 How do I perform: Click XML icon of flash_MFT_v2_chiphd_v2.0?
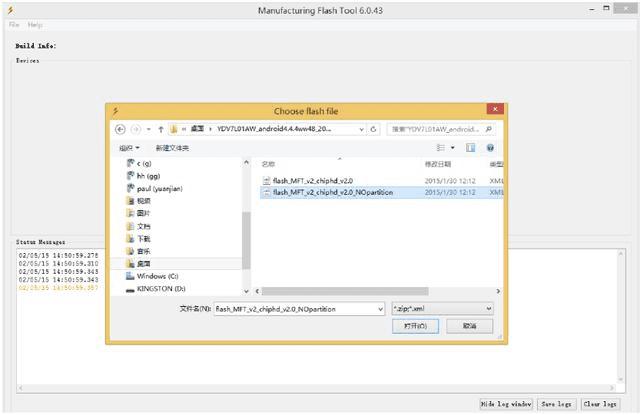click(x=267, y=180)
